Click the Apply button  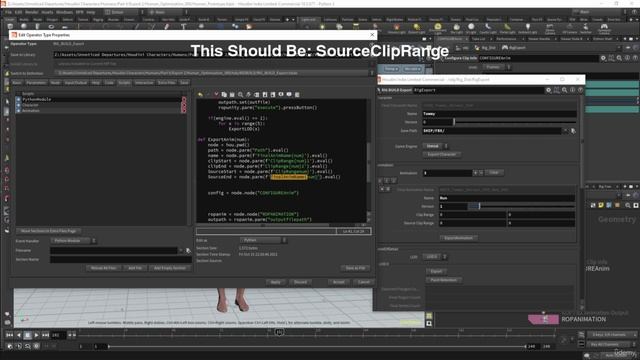point(276,282)
